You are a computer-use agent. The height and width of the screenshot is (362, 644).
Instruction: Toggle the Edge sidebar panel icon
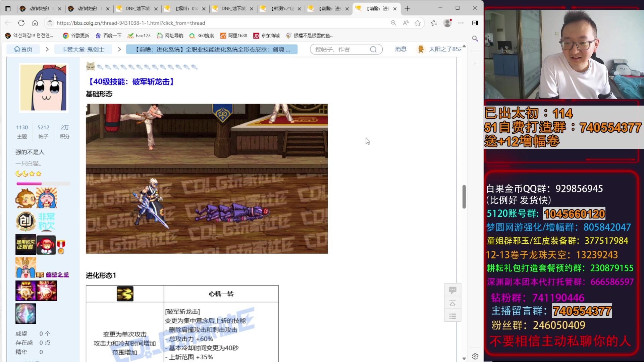pos(475,23)
